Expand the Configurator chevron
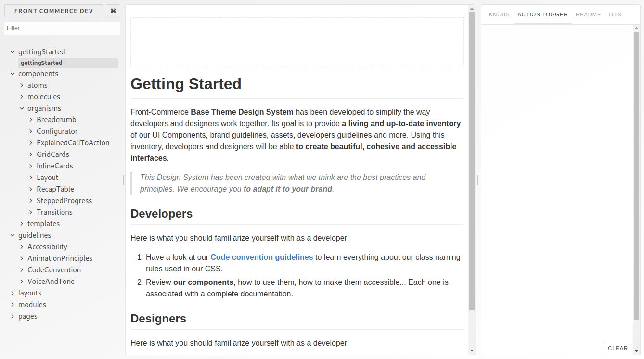644x359 pixels. tap(31, 131)
